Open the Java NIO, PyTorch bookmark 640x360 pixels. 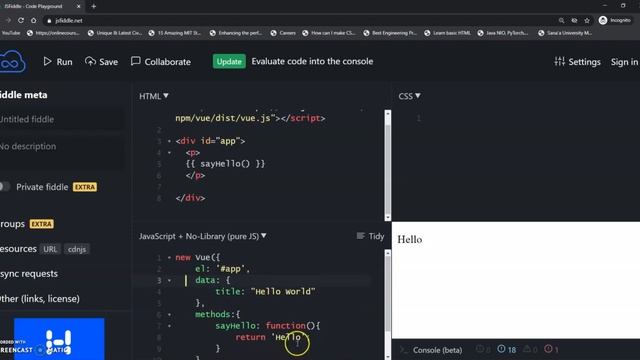(x=502, y=33)
